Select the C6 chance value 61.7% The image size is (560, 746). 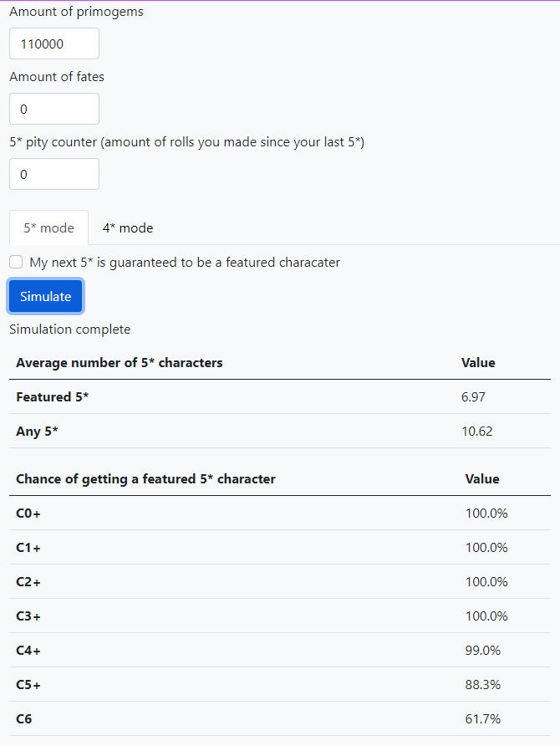pyautogui.click(x=483, y=719)
